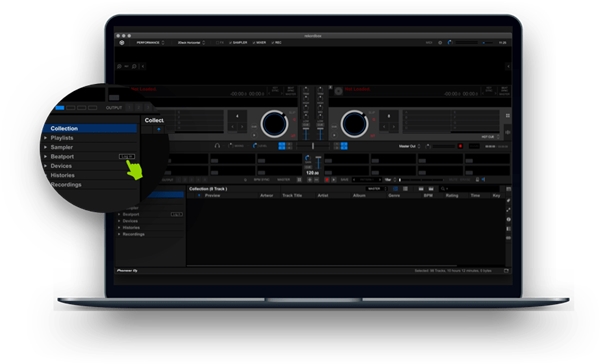Screen dimensions: 600x364
Task: Click deck 2 CUE button
Action: point(334,127)
